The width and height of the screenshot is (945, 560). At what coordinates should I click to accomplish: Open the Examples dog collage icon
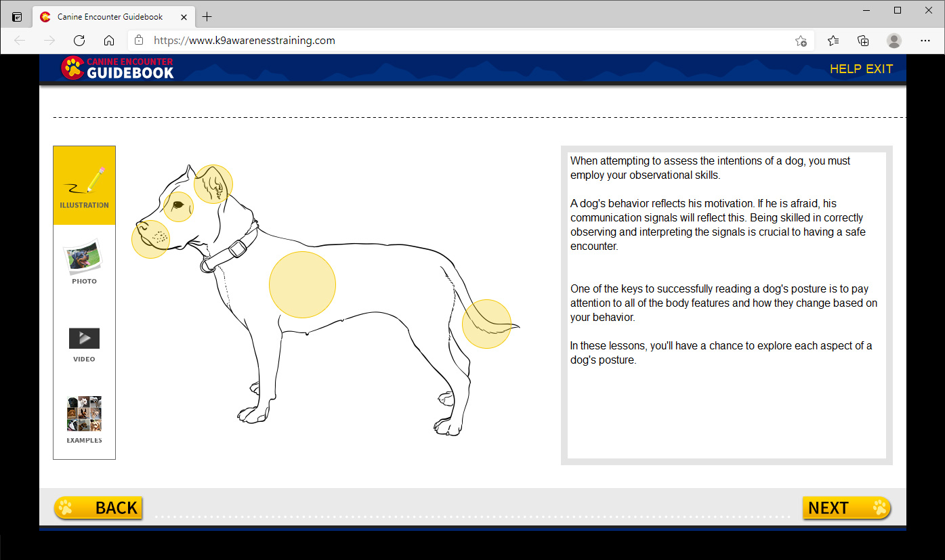(84, 414)
